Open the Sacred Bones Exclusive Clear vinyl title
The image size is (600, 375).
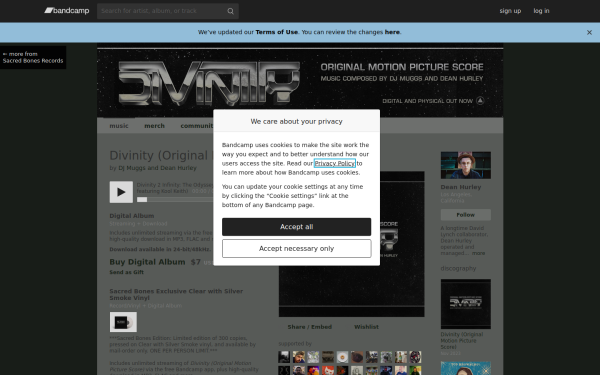(x=176, y=295)
